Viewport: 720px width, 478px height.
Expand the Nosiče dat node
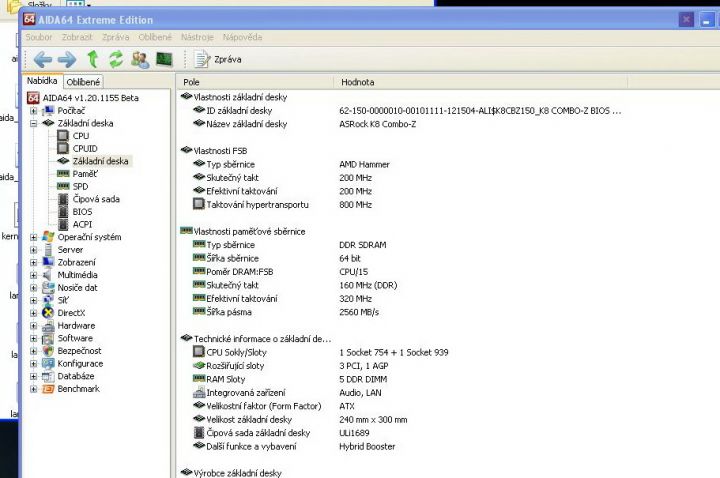point(34,288)
